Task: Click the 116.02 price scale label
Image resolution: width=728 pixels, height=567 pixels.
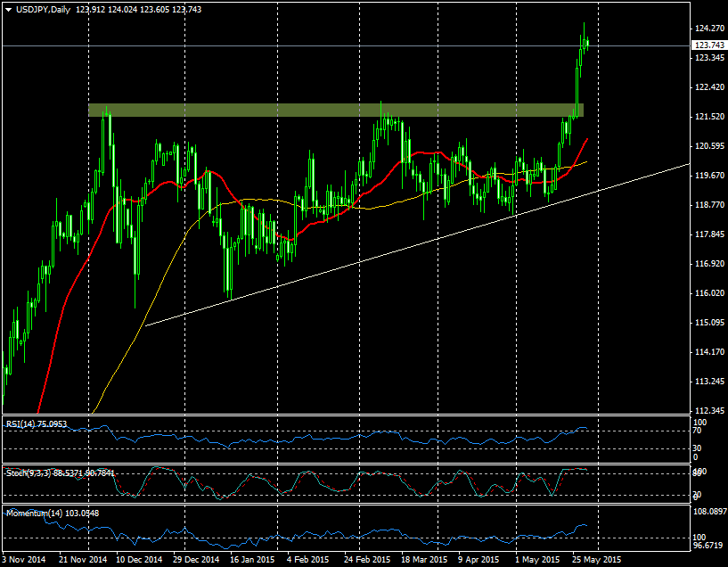Action: click(x=706, y=293)
